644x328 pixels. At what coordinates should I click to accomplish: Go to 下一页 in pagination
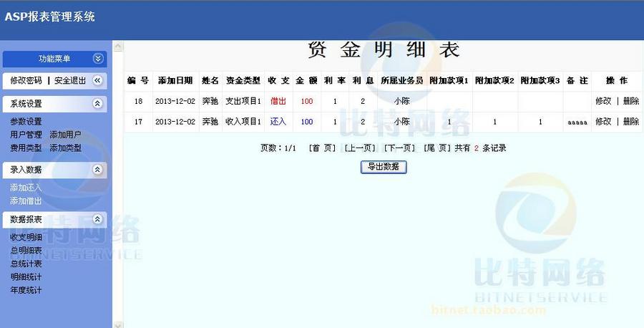click(x=399, y=148)
